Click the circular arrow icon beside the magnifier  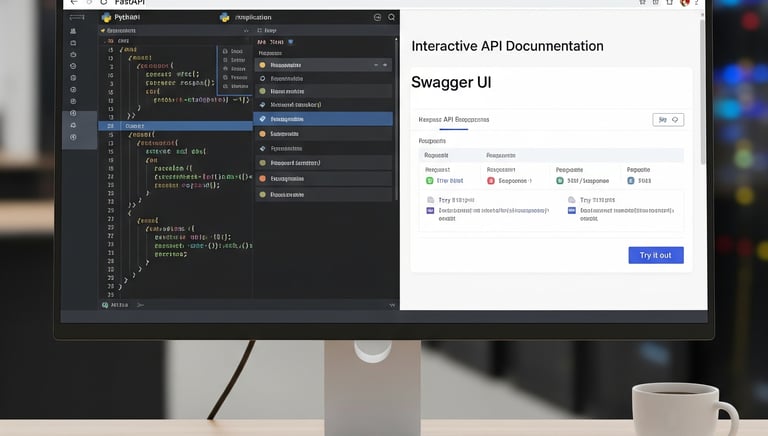[377, 17]
